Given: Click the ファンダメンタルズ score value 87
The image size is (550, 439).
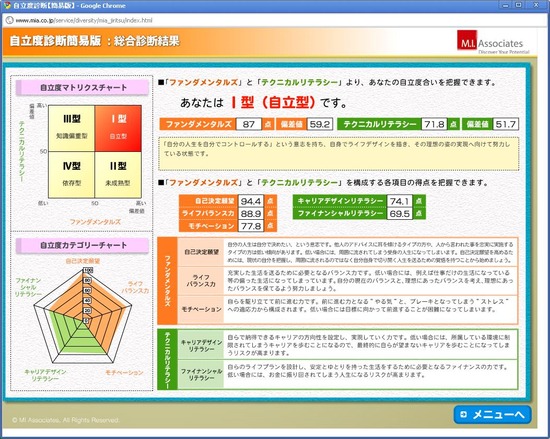Looking at the screenshot, I should (x=249, y=124).
